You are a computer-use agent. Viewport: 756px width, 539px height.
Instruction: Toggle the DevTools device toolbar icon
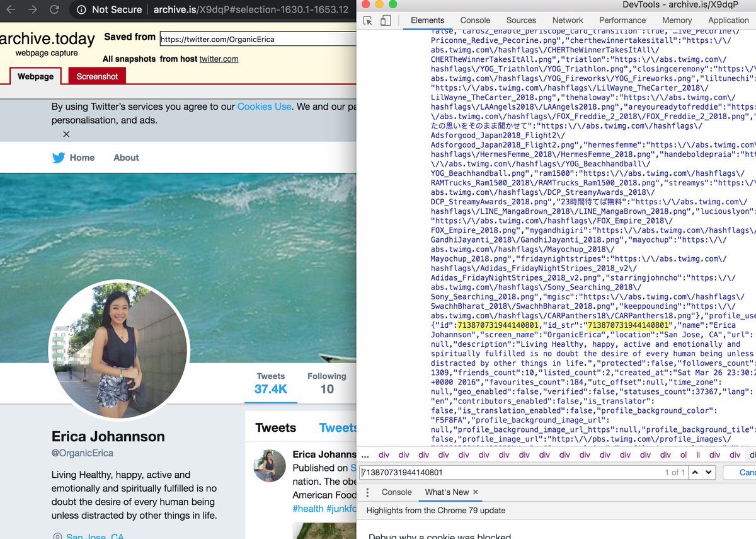386,20
